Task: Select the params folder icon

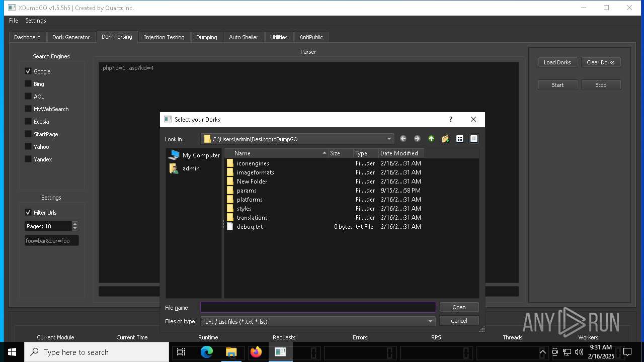Action: point(230,191)
